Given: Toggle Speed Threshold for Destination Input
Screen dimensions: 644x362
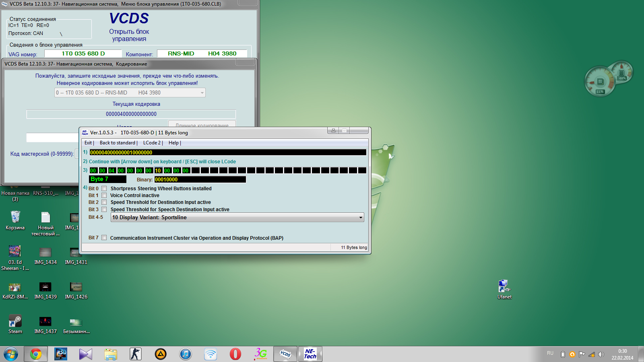Looking at the screenshot, I should pyautogui.click(x=104, y=202).
